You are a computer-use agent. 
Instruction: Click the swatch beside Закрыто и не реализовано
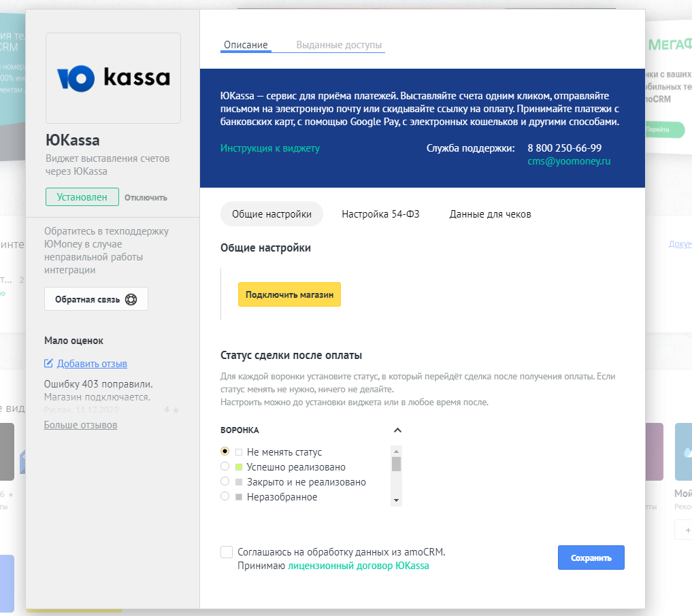point(239,482)
